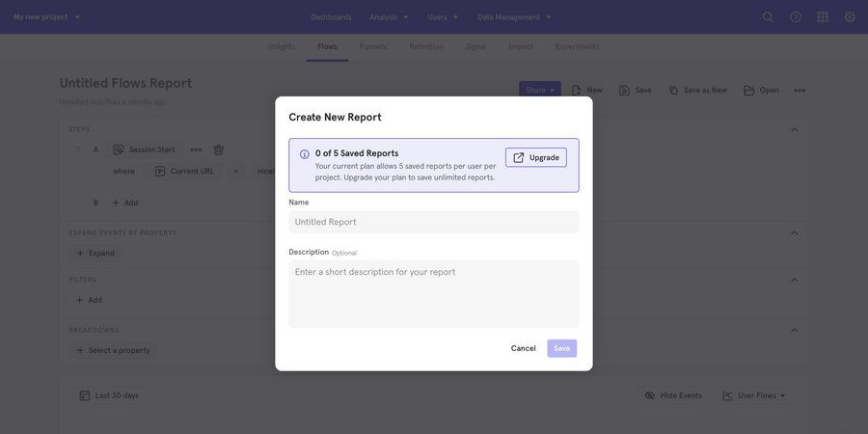Collapse the Expand Events by Property section

pyautogui.click(x=795, y=233)
